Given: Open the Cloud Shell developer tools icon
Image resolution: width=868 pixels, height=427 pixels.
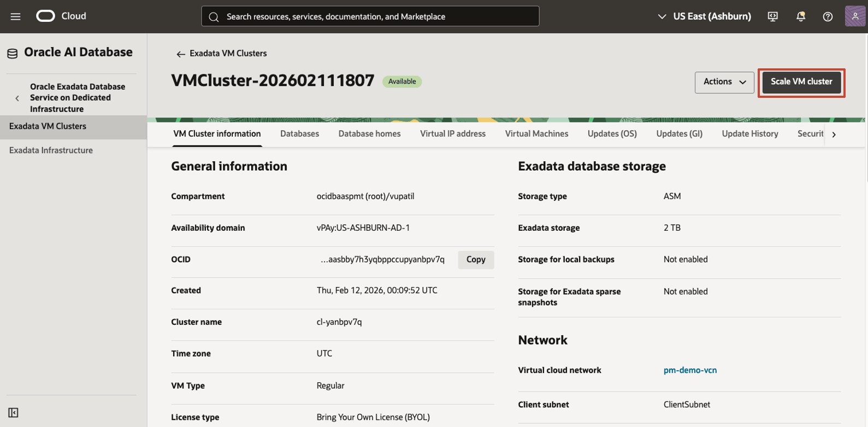Looking at the screenshot, I should 773,16.
